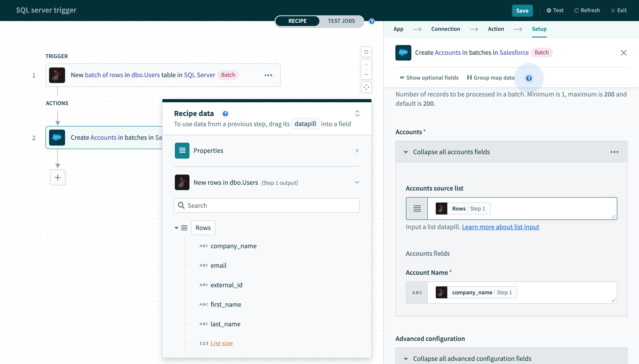Select the Setup tab in right panel
Image resolution: width=639 pixels, height=364 pixels.
539,29
